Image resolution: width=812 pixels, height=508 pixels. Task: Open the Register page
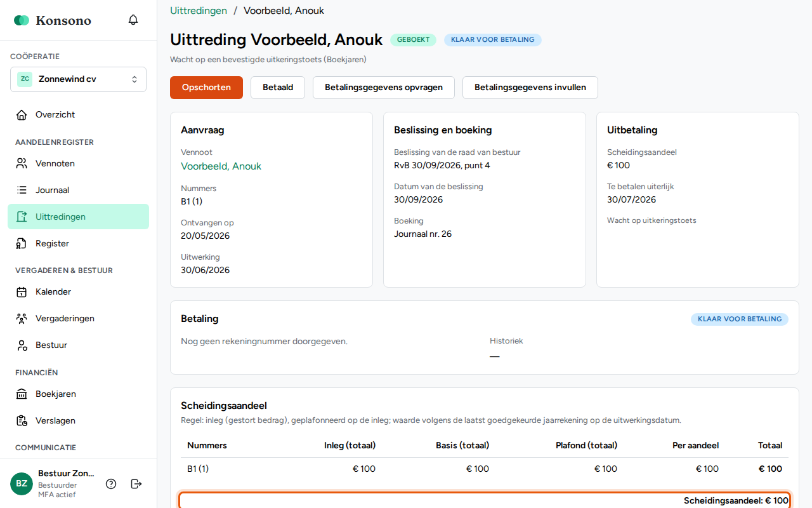(x=78, y=244)
